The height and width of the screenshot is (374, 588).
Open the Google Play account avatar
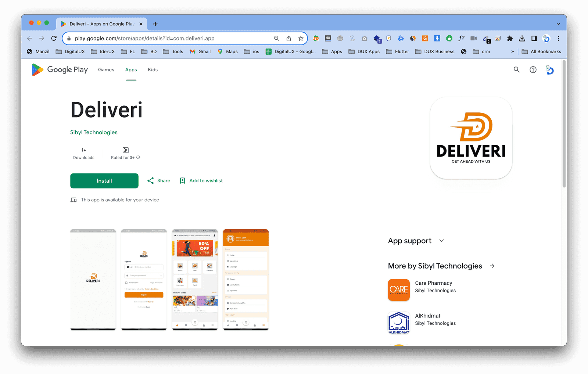tap(549, 69)
